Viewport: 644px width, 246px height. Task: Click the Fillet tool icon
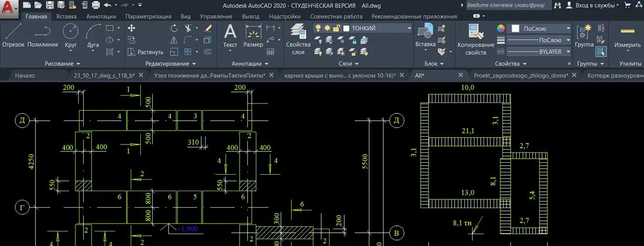pos(188,40)
